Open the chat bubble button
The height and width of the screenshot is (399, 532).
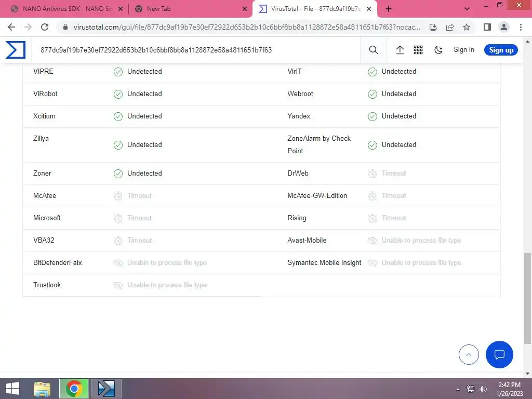click(499, 354)
